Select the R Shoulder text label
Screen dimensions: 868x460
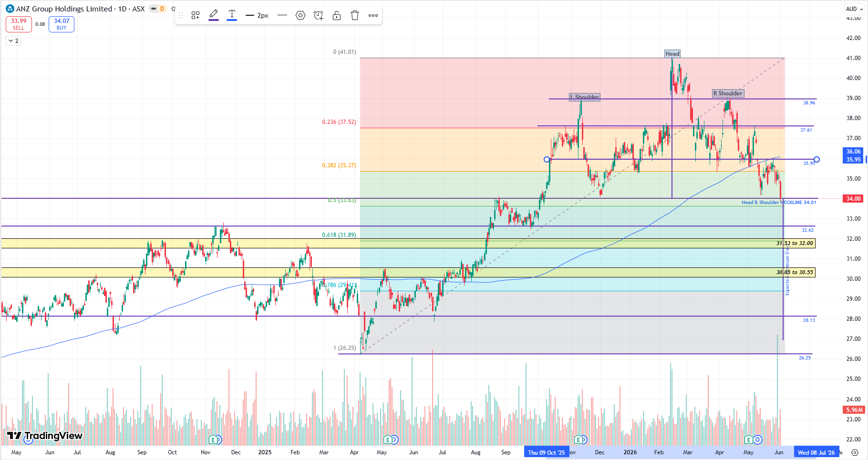coord(728,93)
